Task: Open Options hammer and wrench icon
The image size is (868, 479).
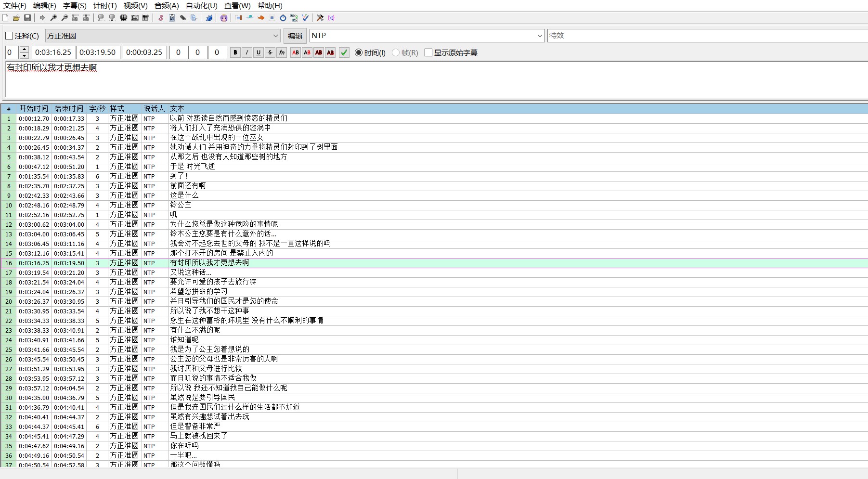Action: 320,18
